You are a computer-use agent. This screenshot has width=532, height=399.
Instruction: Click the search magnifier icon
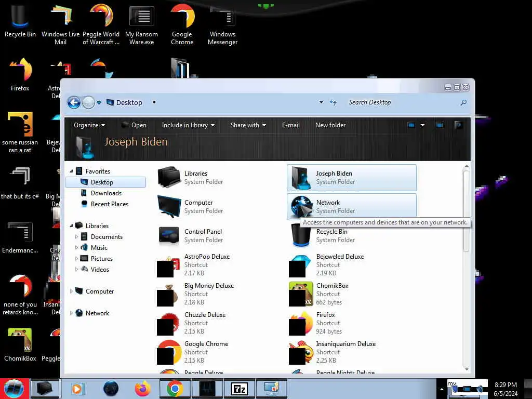click(463, 102)
